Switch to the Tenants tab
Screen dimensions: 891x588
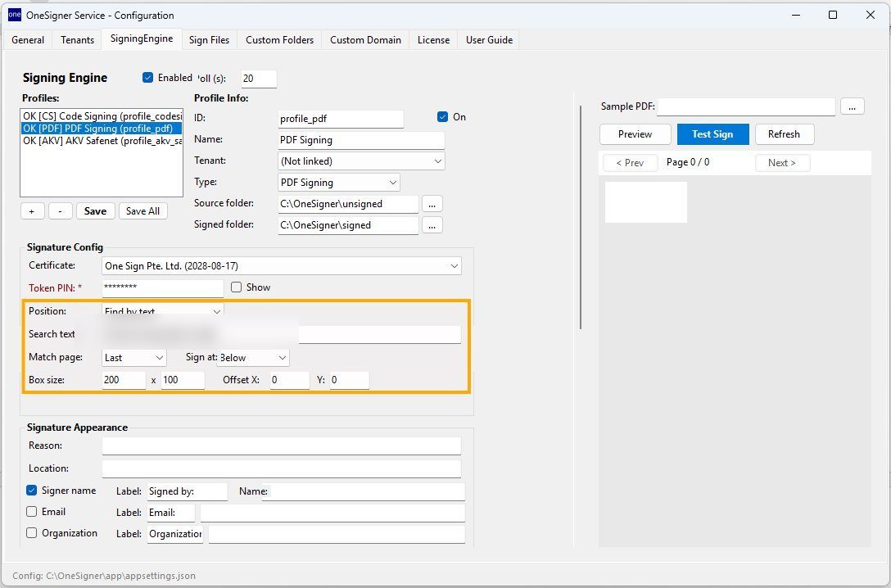(77, 40)
